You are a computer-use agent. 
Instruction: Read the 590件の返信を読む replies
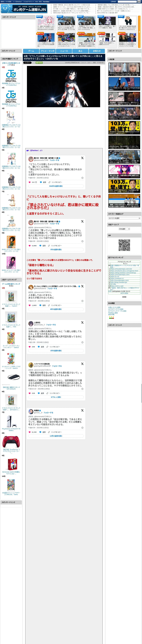(x=56, y=186)
